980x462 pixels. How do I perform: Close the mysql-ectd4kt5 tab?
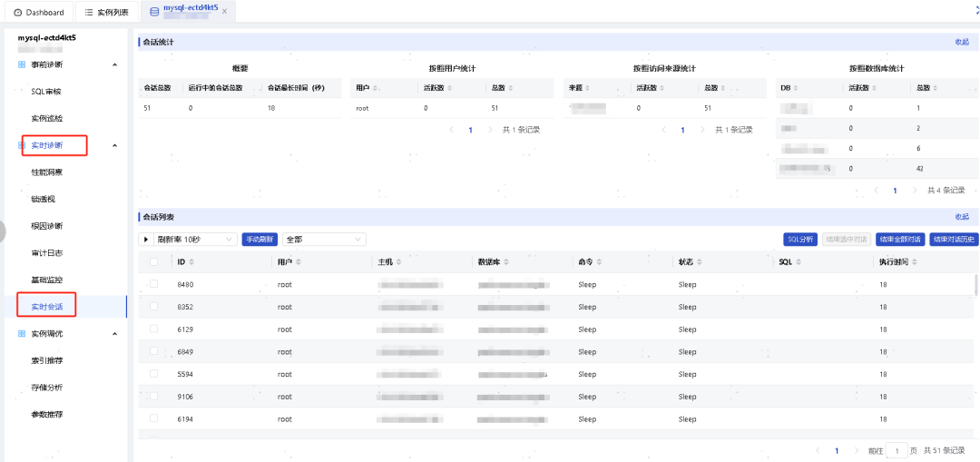click(224, 12)
